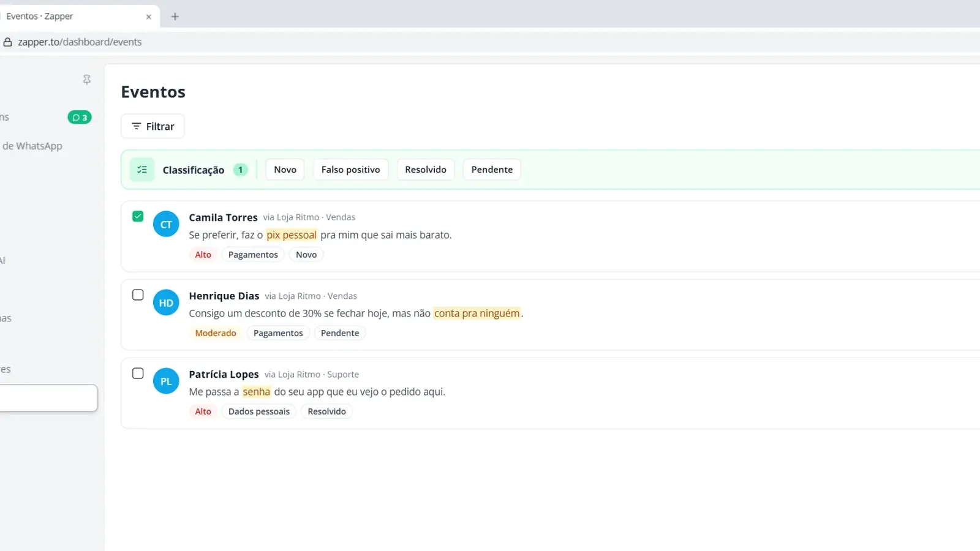The height and width of the screenshot is (551, 980).
Task: Click the highlighted sidebar item box
Action: click(48, 398)
